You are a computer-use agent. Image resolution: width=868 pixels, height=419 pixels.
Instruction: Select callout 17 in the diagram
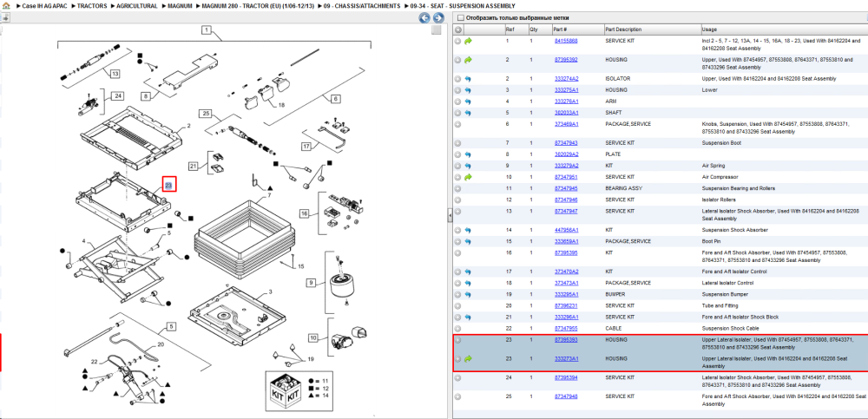[x=307, y=147]
